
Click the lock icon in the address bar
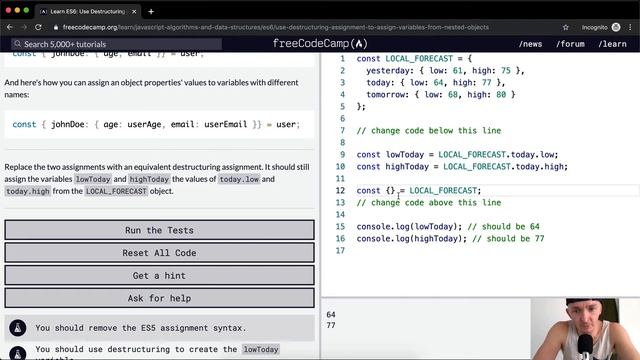coord(56,27)
